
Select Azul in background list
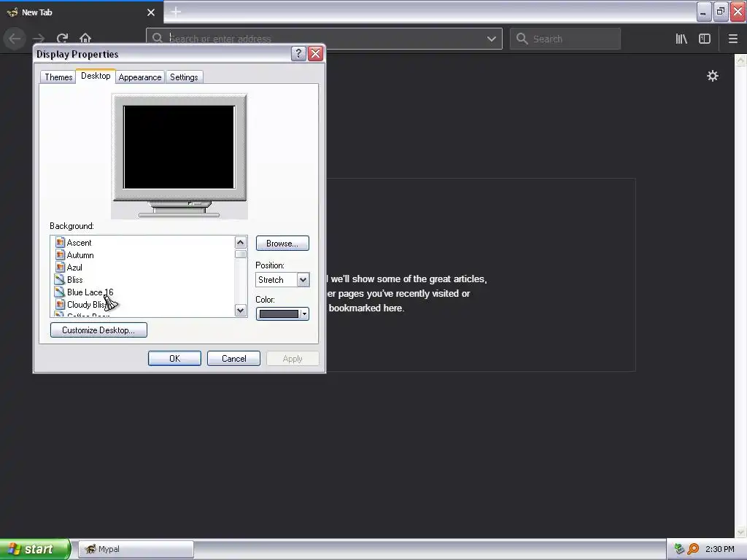(74, 267)
